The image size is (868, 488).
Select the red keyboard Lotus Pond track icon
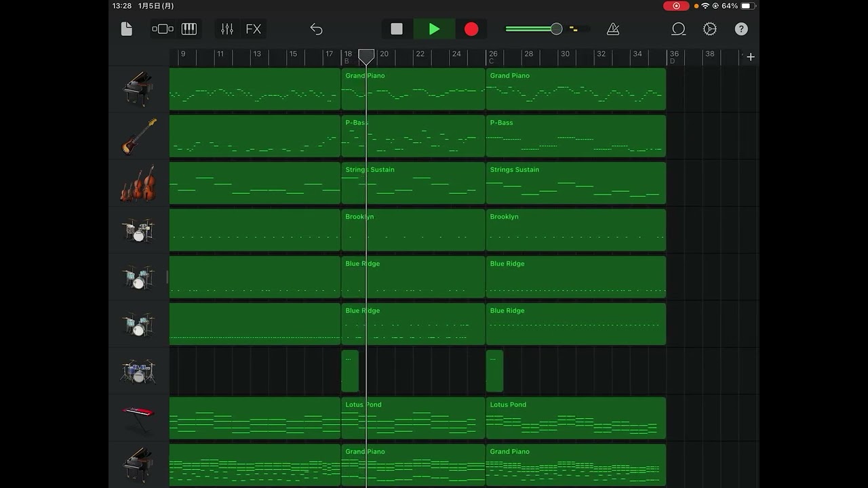(139, 418)
